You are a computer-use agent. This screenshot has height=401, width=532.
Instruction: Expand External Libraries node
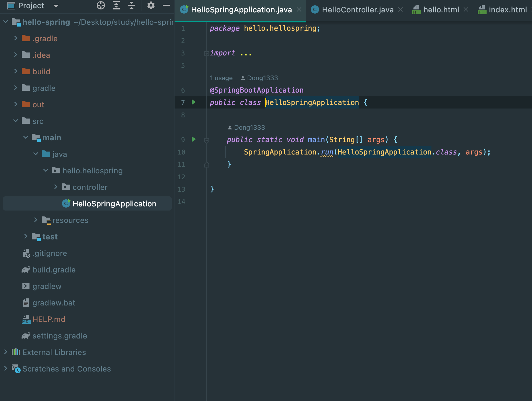(6, 352)
